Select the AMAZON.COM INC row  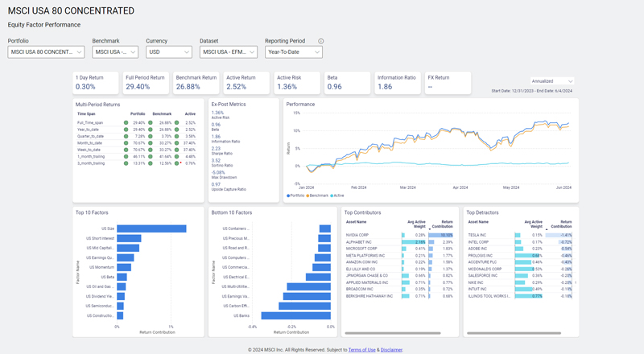click(399, 262)
